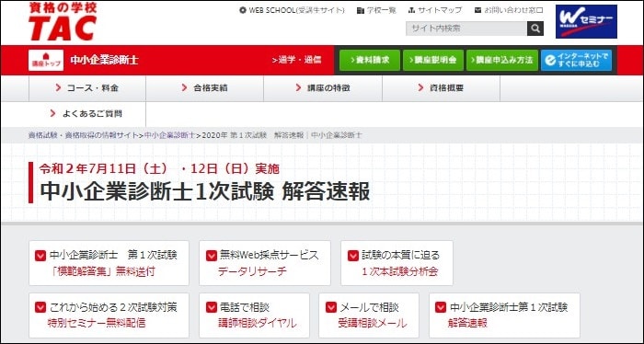644x344 pixels.
Task: Open breadcrumb 資格試験・資格取得の情報サイト
Action: pyautogui.click(x=83, y=135)
